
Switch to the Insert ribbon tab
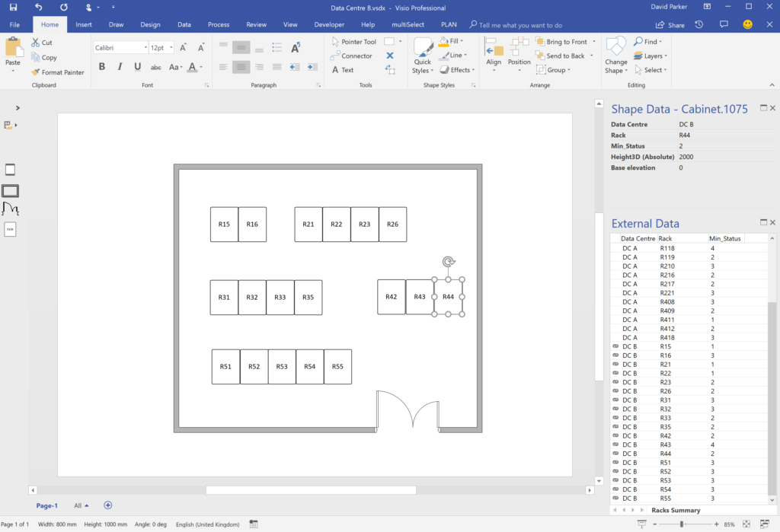(83, 24)
